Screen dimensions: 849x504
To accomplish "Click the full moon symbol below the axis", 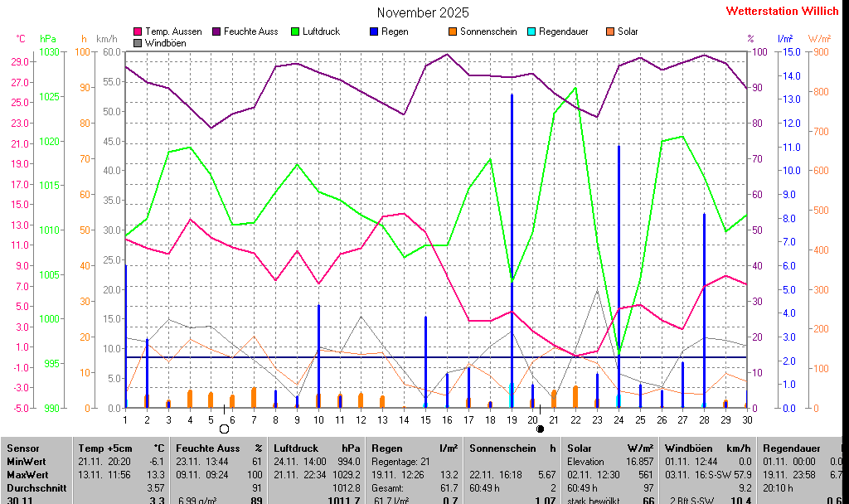I will click(224, 429).
